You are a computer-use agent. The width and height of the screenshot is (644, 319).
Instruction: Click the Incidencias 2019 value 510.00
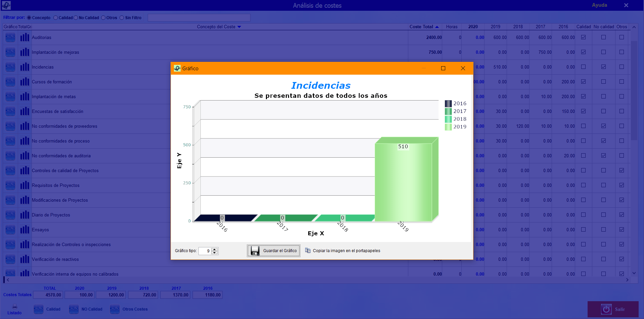coord(500,67)
